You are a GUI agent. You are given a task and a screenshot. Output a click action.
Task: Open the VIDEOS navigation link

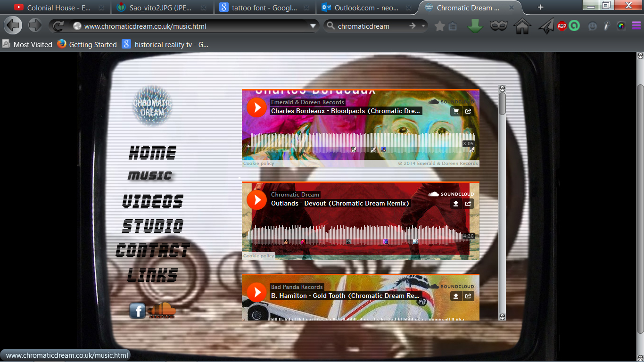(153, 201)
